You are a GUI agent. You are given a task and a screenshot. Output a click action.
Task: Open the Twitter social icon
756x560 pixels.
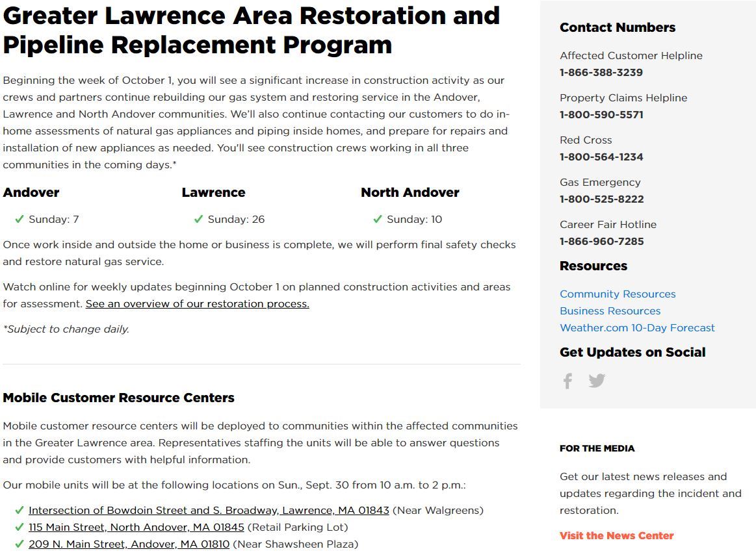point(597,381)
